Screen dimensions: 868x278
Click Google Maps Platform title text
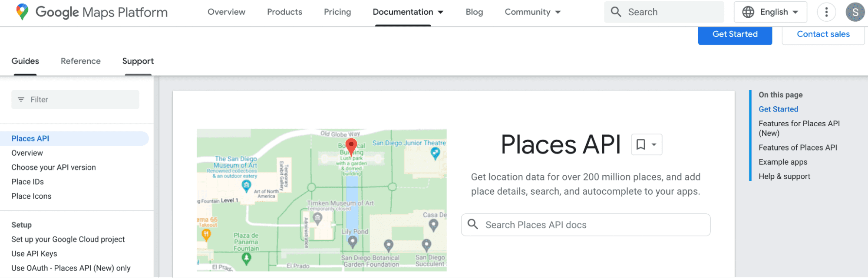coord(102,12)
